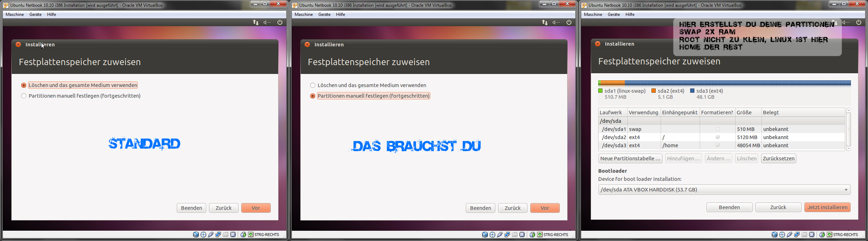The image size is (868, 241).
Task: Click optical disc icon in right window status bar
Action: coord(782,235)
